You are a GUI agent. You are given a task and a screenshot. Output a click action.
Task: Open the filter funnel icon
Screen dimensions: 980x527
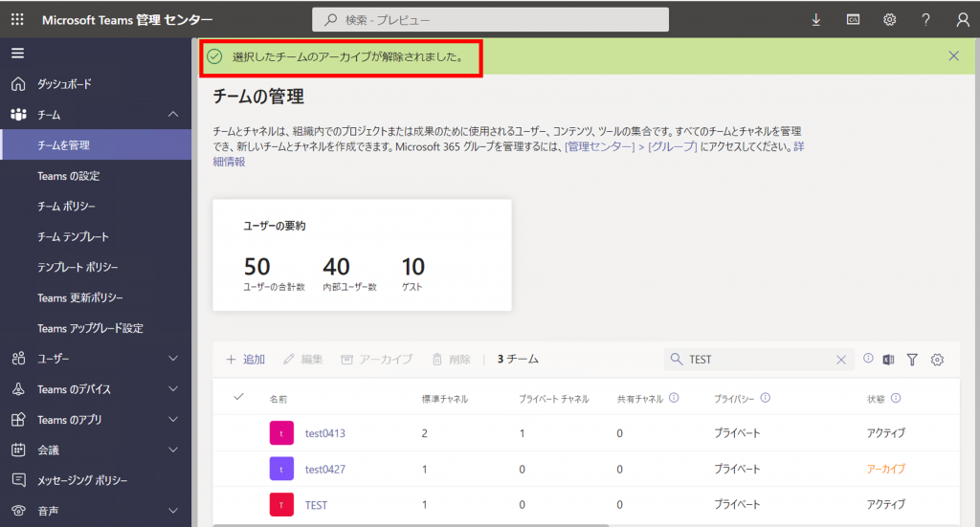click(912, 360)
